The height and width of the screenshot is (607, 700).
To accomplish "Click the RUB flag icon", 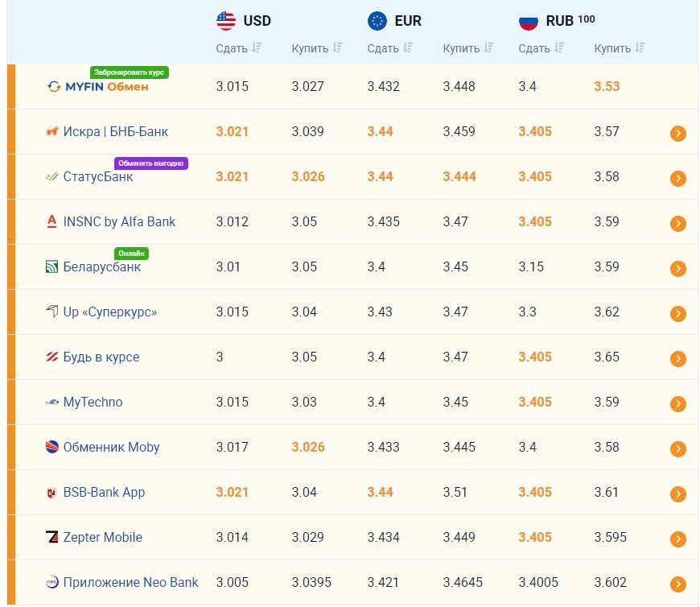I will pyautogui.click(x=529, y=21).
